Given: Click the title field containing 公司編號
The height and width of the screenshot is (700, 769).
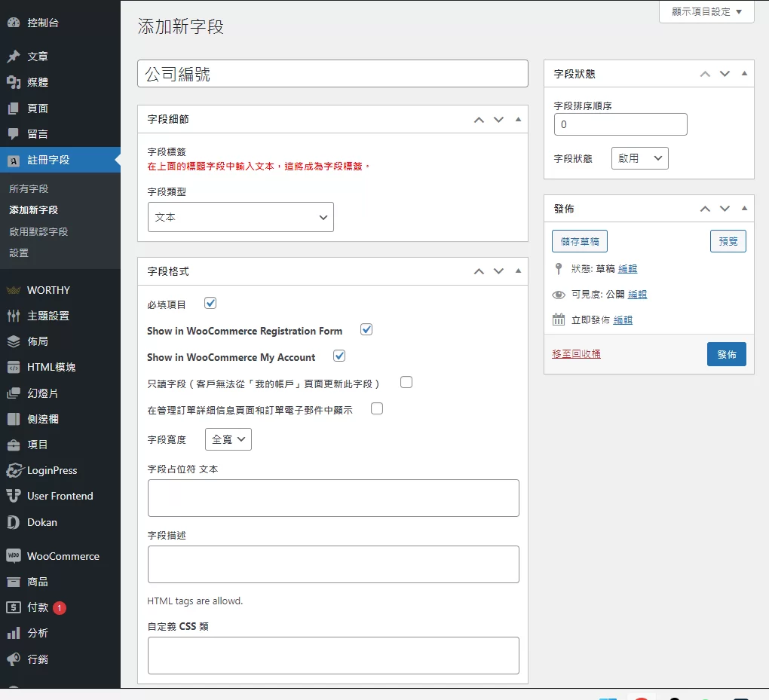Looking at the screenshot, I should click(332, 74).
